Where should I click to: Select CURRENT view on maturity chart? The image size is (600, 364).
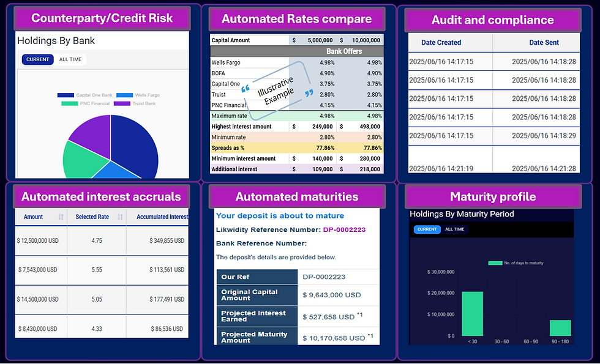(427, 229)
